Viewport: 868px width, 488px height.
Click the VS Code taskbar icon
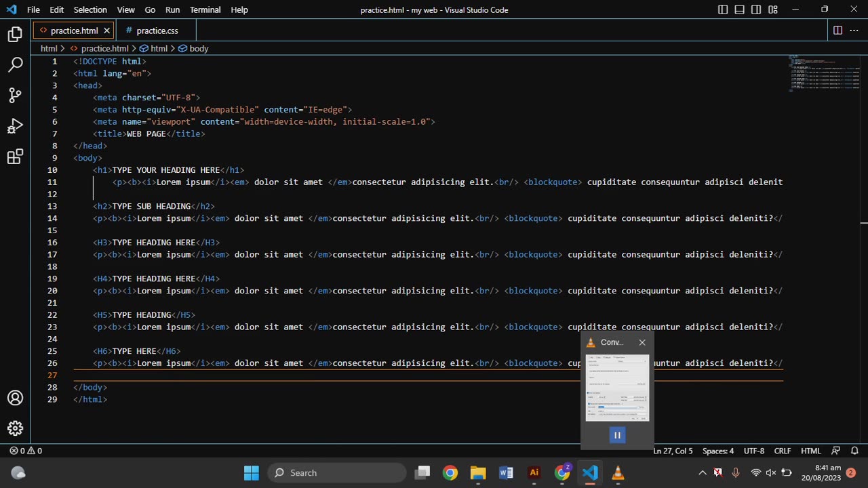(590, 472)
